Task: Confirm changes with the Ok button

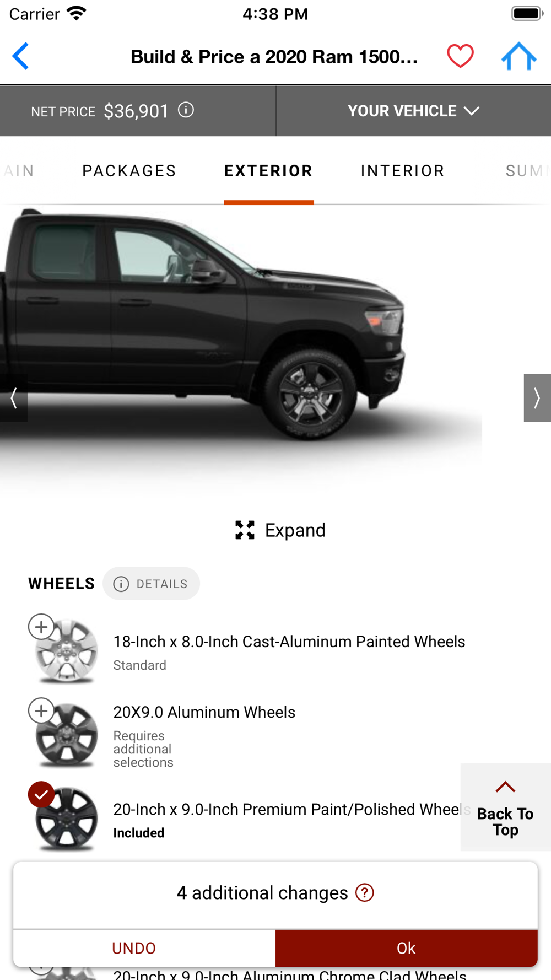Action: pos(406,948)
